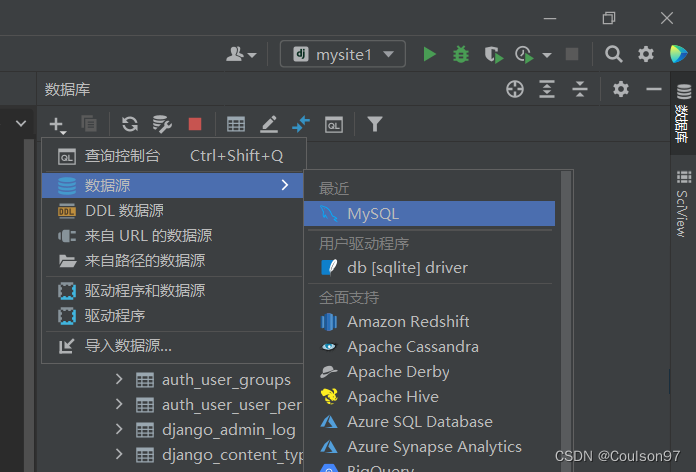Open the SciView side tab
This screenshot has height=472, width=696.
tap(683, 204)
